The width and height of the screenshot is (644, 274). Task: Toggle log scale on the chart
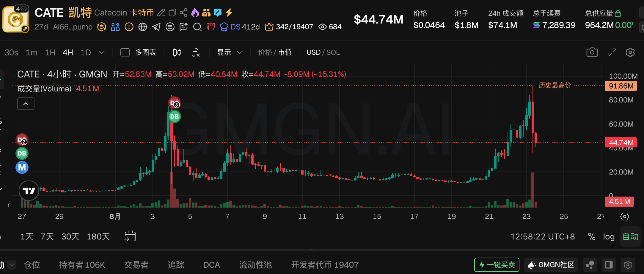point(609,237)
